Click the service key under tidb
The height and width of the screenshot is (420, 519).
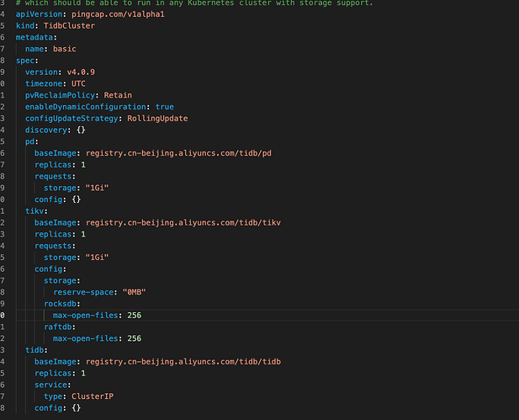[50, 385]
